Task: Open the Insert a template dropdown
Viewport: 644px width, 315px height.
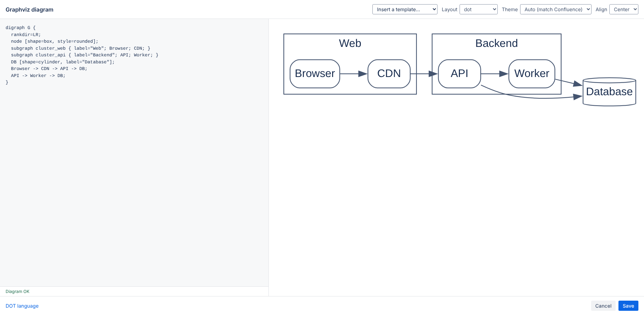Action: coord(405,9)
